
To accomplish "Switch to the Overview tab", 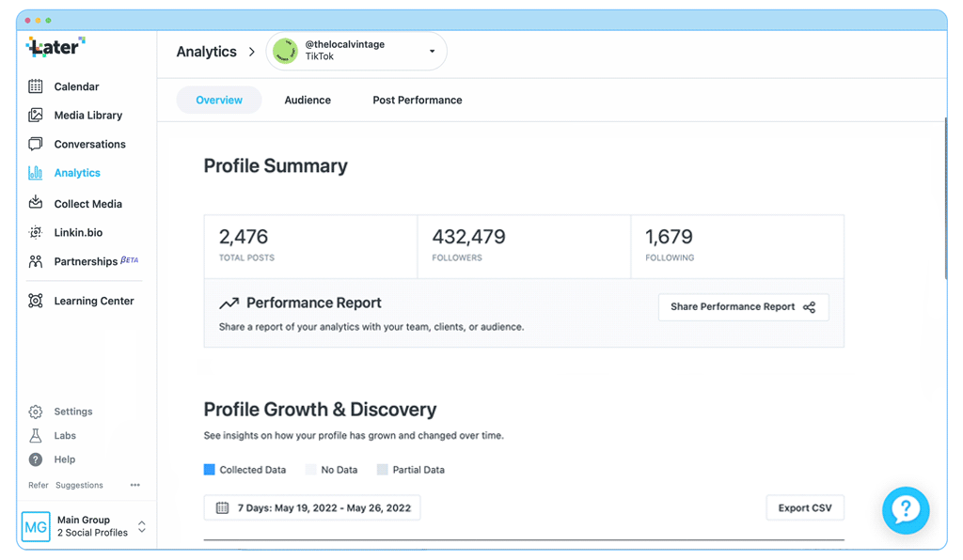I will 219,100.
